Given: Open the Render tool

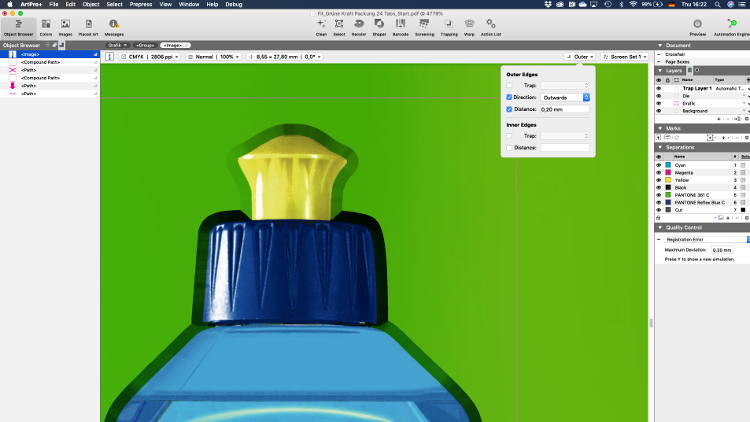Looking at the screenshot, I should coord(359,27).
